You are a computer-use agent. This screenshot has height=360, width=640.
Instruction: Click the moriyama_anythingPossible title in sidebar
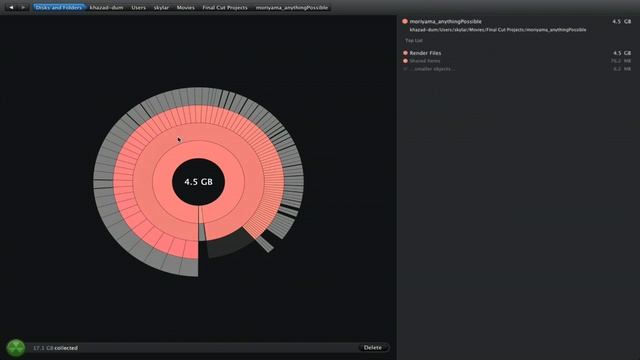click(445, 21)
